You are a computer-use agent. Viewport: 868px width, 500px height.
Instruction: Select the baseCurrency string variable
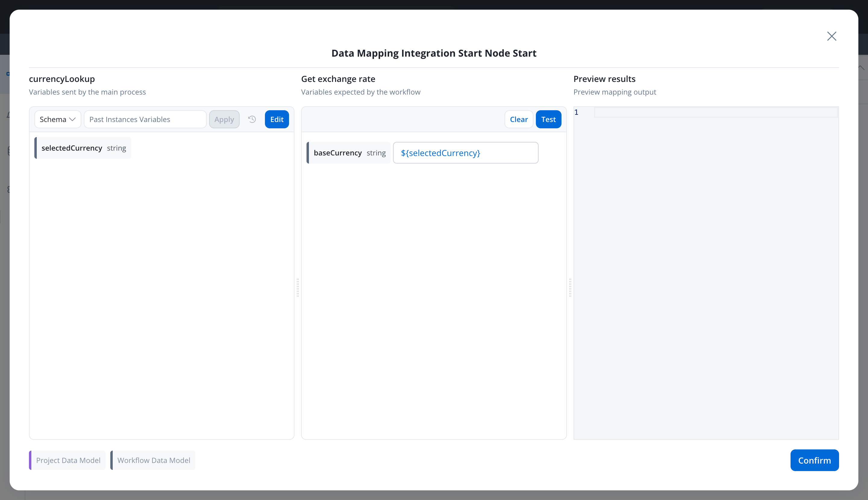[x=348, y=153]
